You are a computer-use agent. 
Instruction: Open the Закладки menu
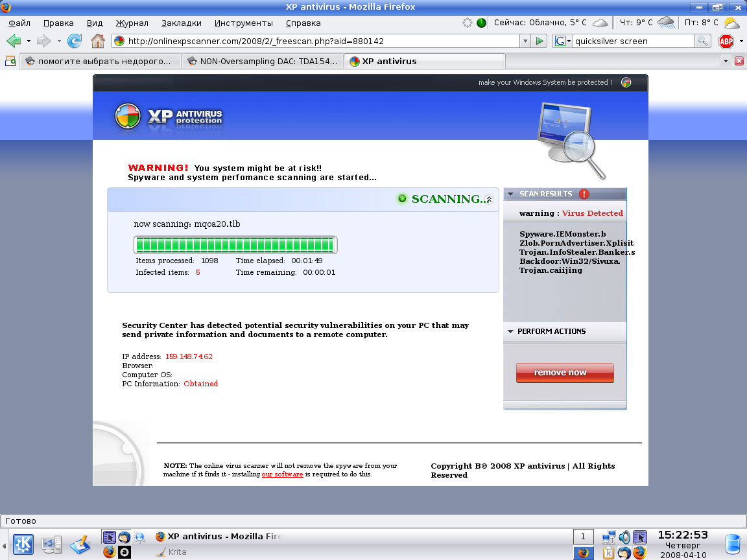pos(181,23)
